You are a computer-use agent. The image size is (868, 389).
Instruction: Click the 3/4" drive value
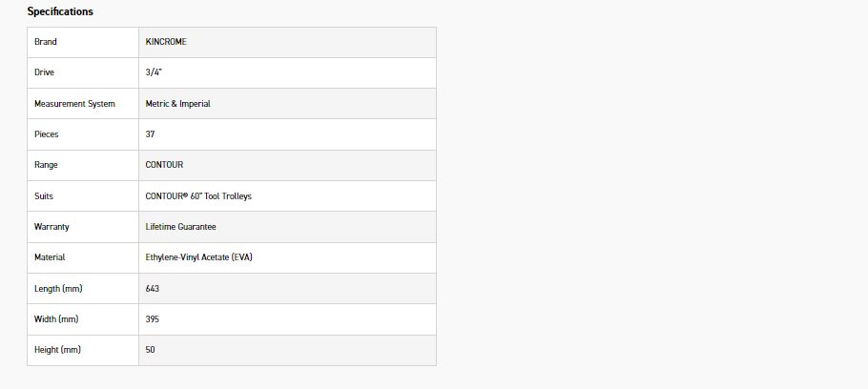155,72
